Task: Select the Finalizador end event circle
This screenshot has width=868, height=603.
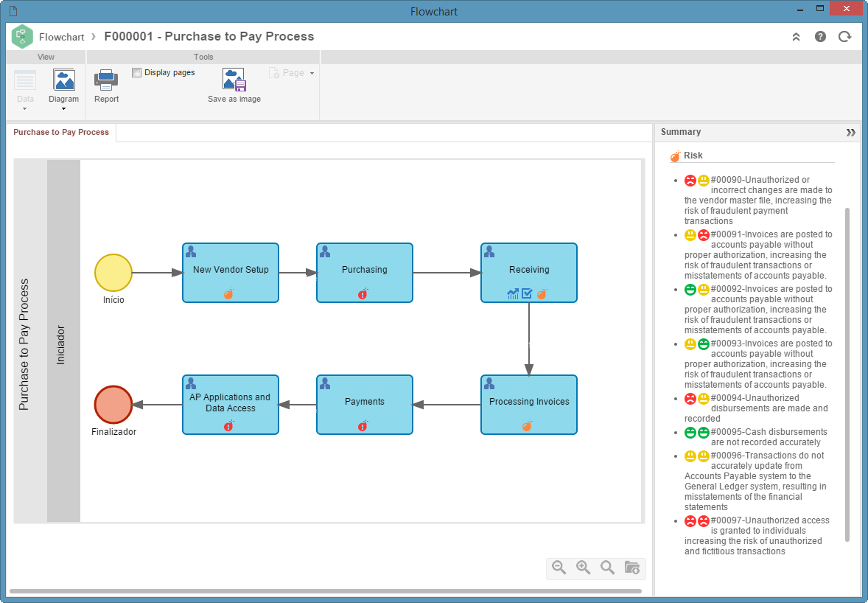Action: pyautogui.click(x=113, y=405)
